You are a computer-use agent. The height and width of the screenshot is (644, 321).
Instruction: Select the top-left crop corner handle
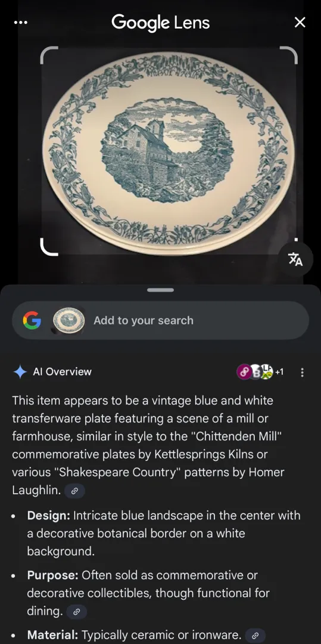[49, 55]
